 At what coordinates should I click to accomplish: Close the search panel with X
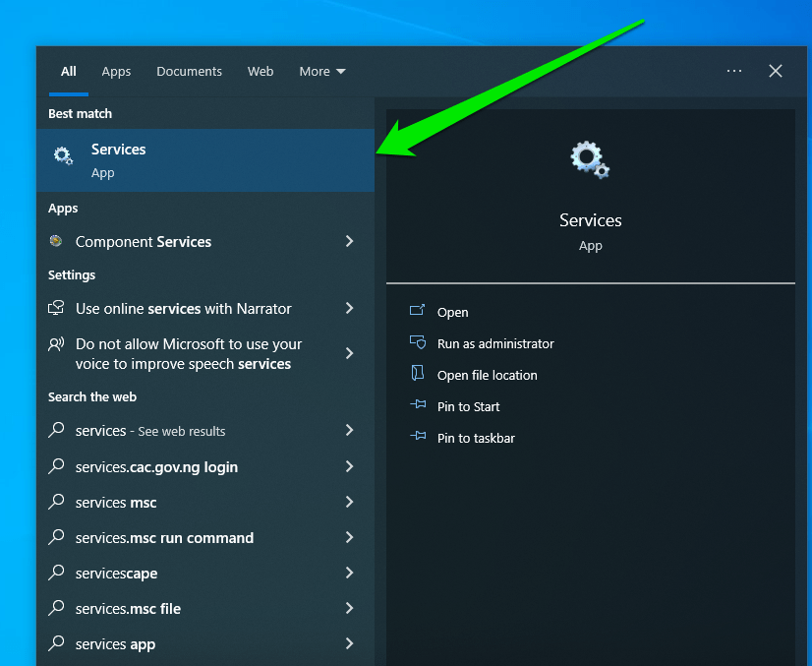[776, 71]
